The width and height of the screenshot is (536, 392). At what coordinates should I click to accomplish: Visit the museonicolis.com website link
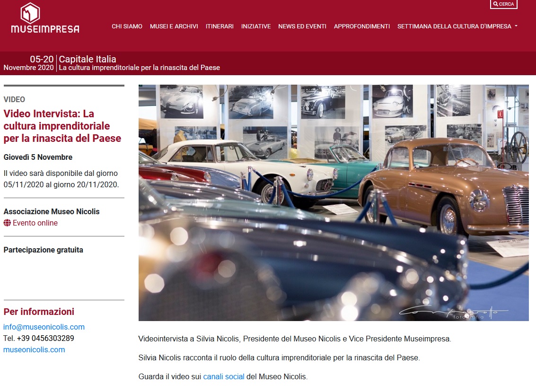(34, 349)
